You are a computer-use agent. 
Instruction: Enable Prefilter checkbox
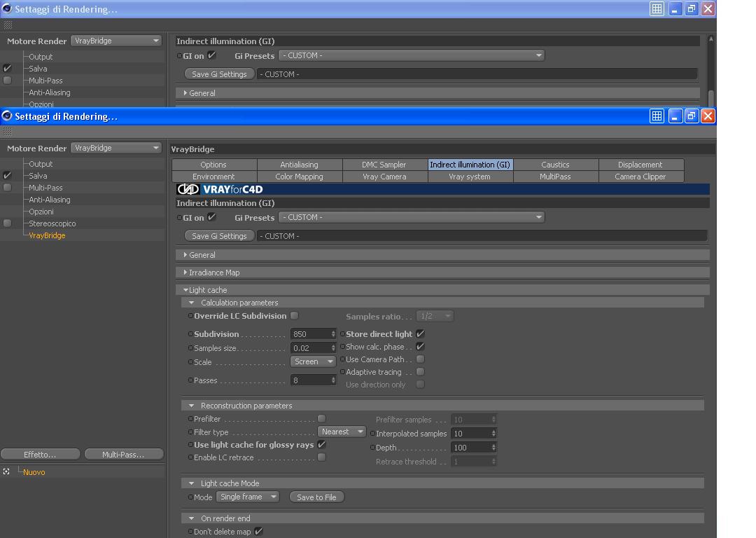tap(321, 418)
